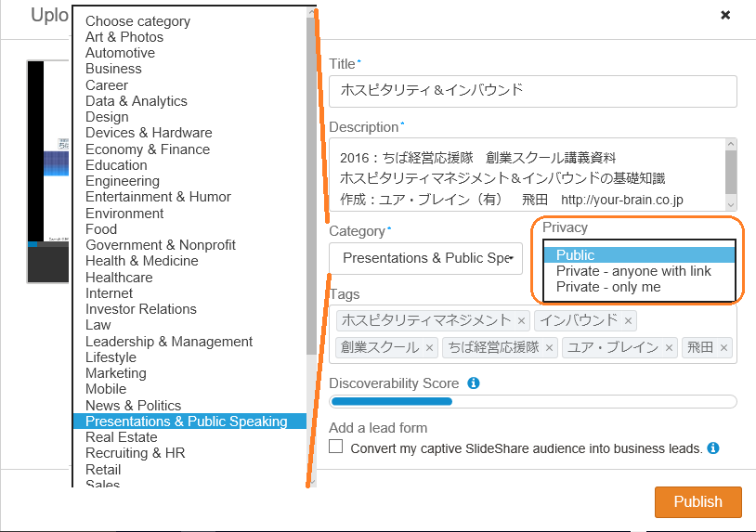Select Public privacy option

pos(576,255)
